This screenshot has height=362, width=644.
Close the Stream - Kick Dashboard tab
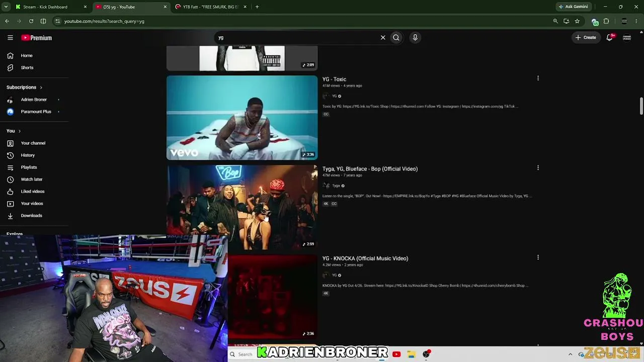tap(85, 7)
